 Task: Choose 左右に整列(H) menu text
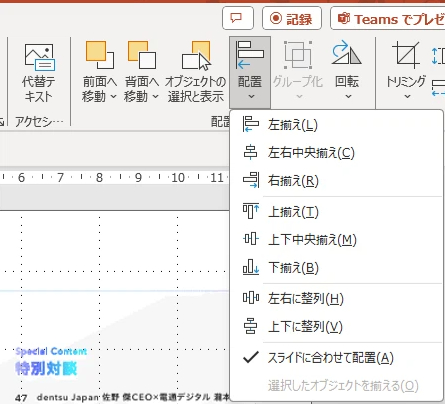click(306, 298)
